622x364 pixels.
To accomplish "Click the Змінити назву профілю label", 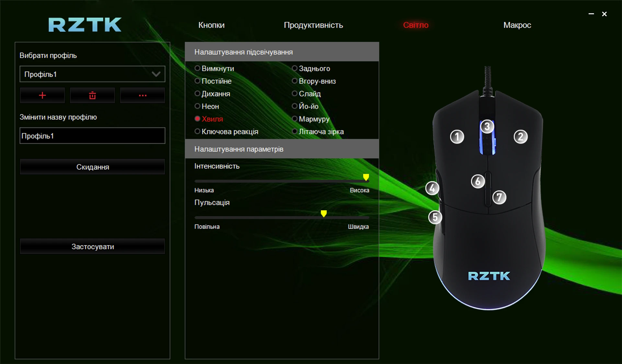I will [58, 117].
